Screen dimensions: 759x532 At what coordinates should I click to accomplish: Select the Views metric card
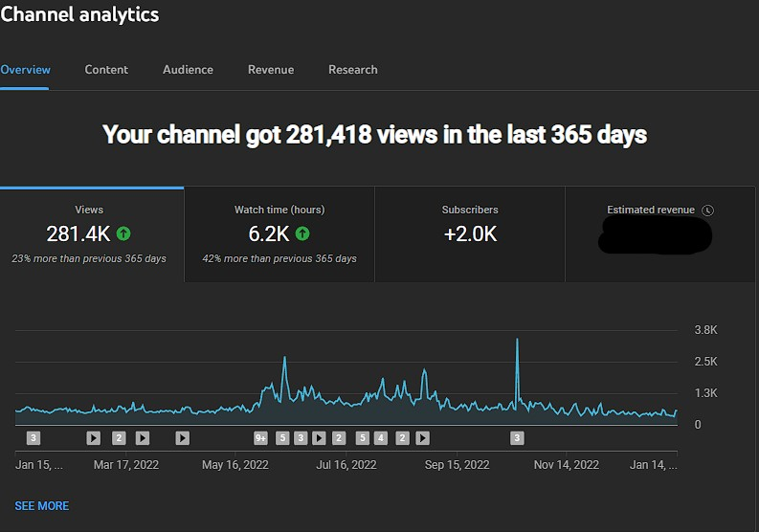coord(92,234)
